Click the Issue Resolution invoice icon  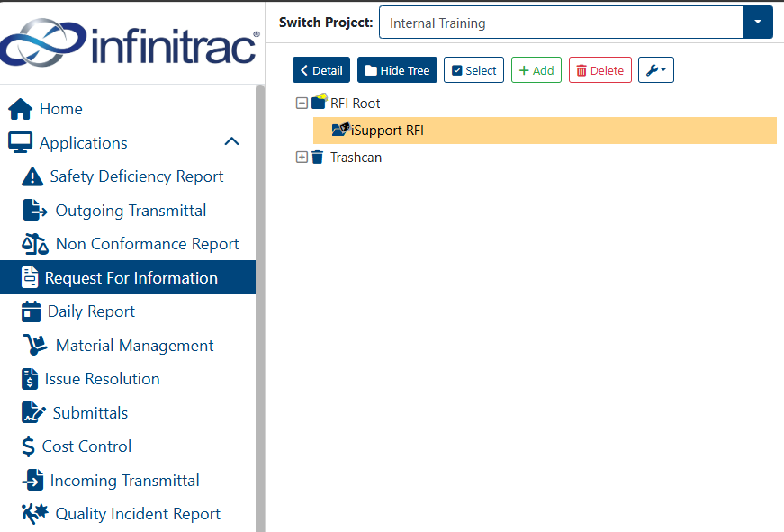[30, 379]
